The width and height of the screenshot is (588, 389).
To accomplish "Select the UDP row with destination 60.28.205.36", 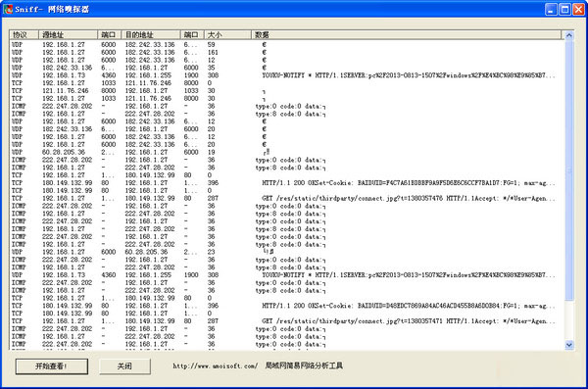I will 287,252.
